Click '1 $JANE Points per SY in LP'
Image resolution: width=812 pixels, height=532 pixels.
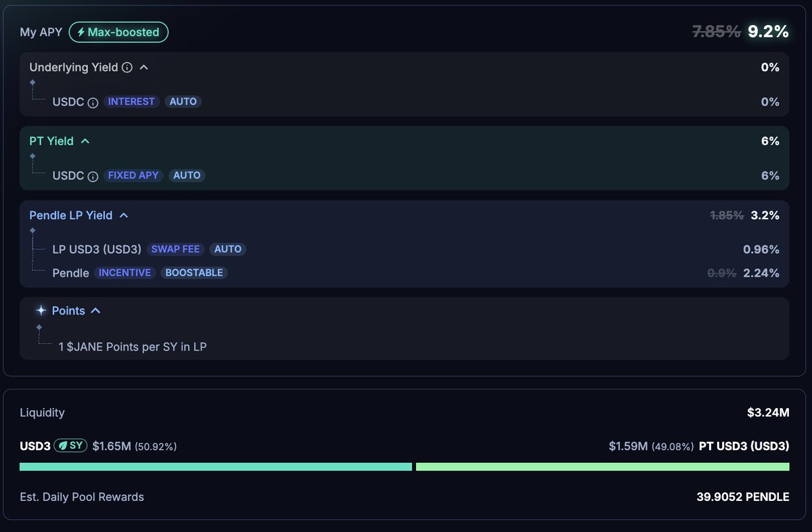tap(133, 347)
